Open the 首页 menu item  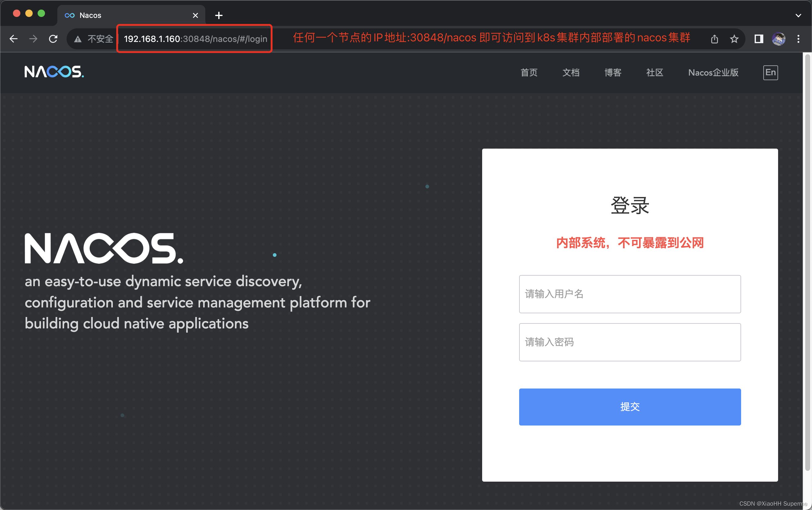(529, 72)
